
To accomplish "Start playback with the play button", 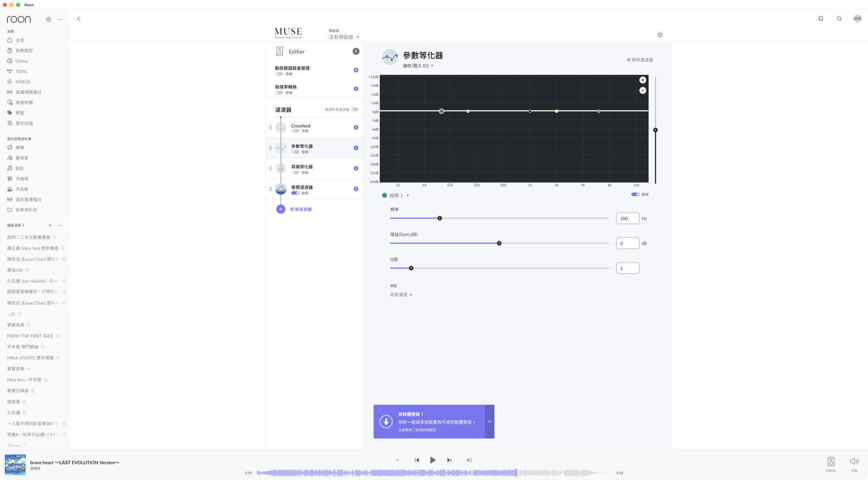I will tap(433, 460).
